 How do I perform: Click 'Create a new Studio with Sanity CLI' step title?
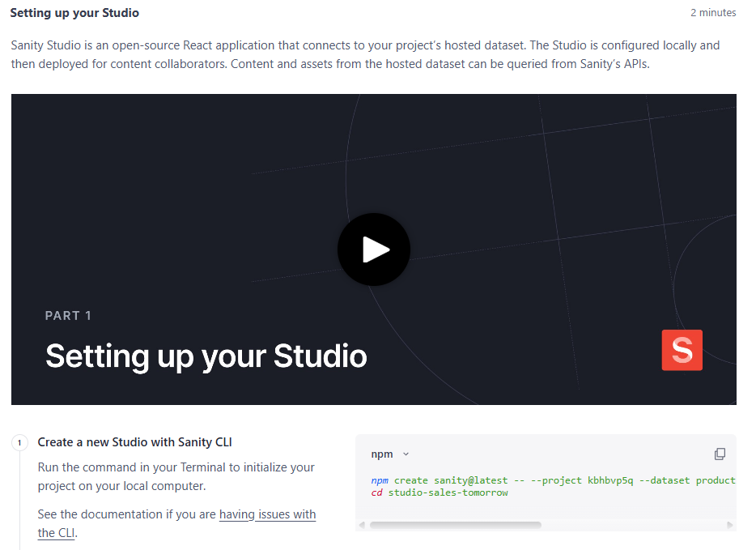(x=134, y=442)
